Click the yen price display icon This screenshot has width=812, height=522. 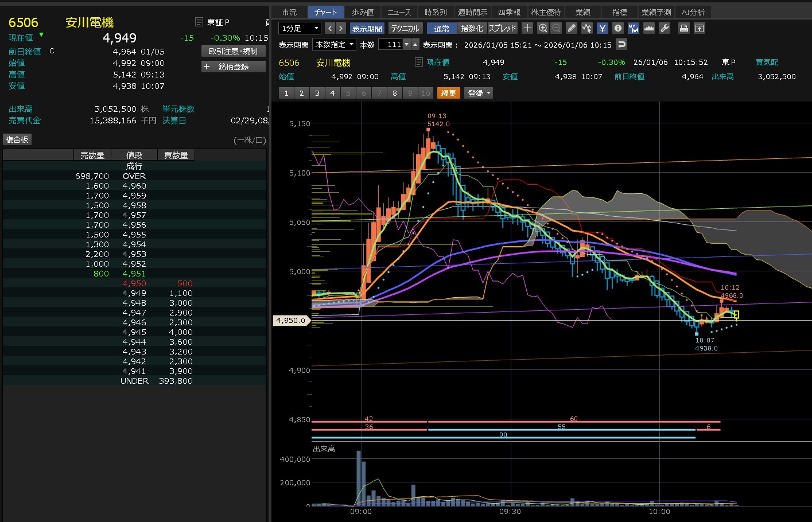[602, 28]
